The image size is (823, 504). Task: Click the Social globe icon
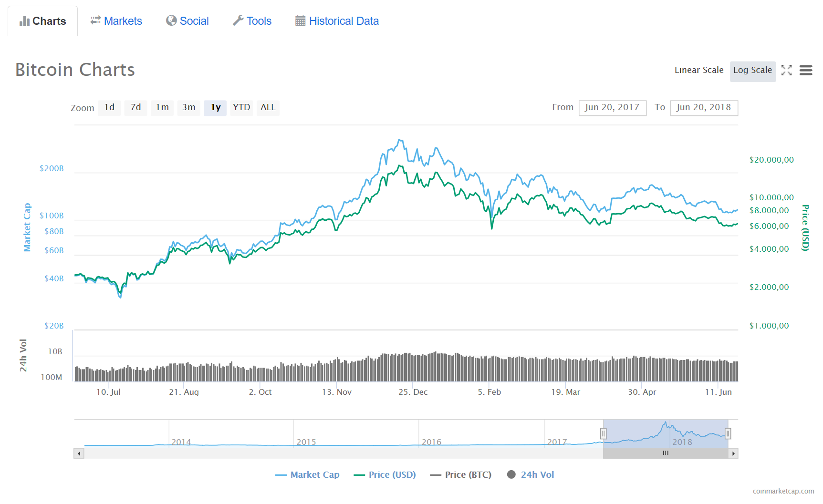[171, 21]
